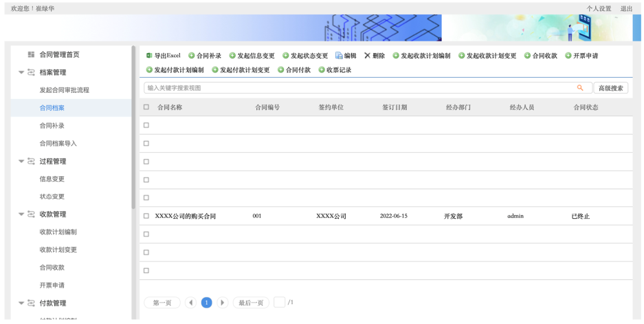Click the 开票申请 toolbar icon

coord(568,56)
